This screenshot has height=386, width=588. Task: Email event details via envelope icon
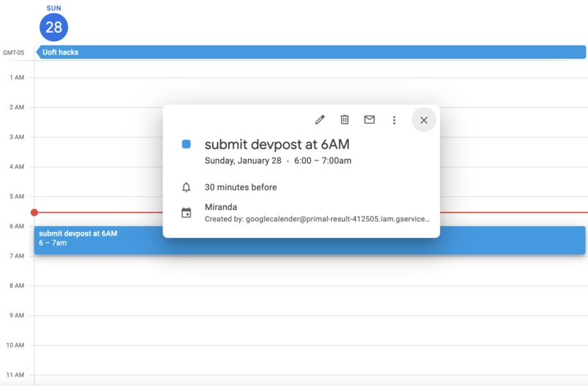pos(369,120)
